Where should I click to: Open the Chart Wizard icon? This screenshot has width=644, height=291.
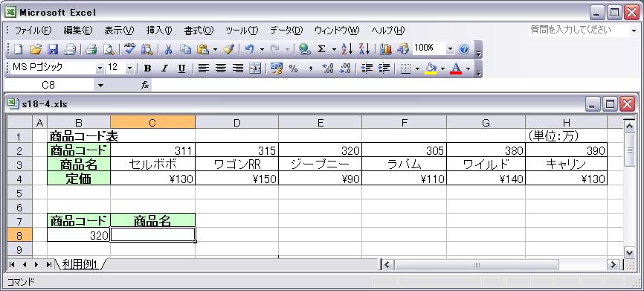point(386,50)
